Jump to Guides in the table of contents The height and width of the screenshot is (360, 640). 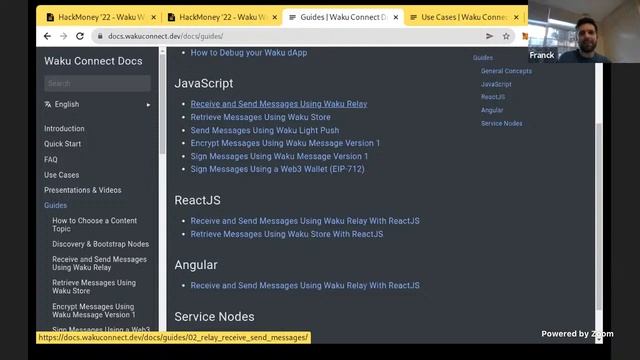483,58
